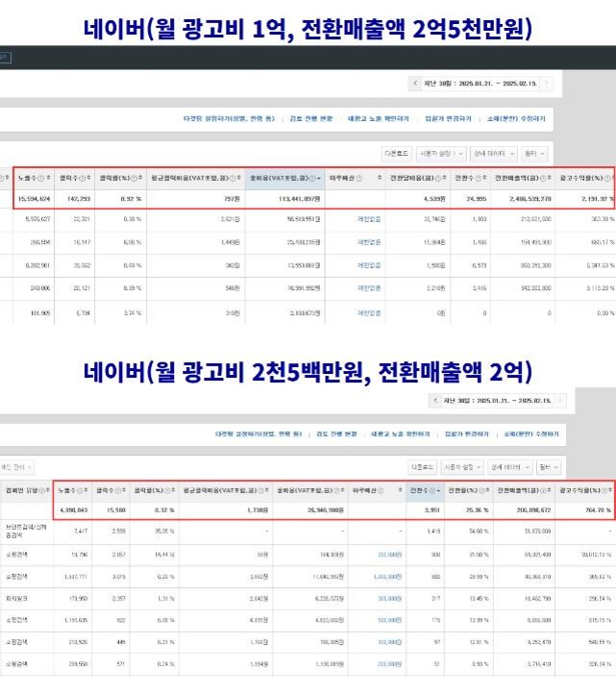The width and height of the screenshot is (616, 691).
Task: Click date range text in 2천5백만원 report
Action: click(498, 400)
